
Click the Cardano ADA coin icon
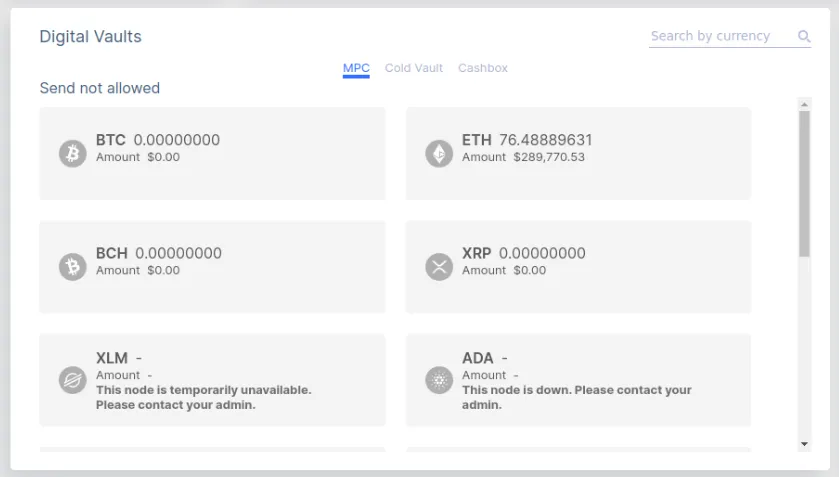439,380
